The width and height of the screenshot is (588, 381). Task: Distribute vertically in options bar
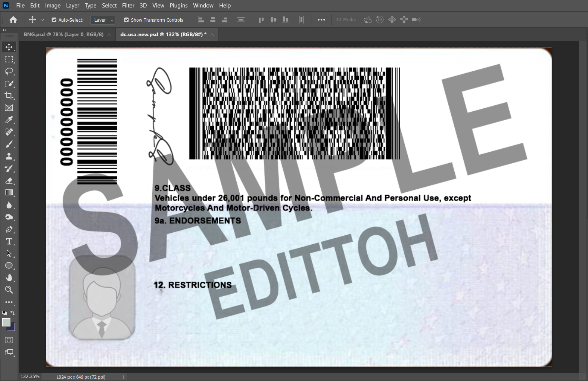click(241, 20)
